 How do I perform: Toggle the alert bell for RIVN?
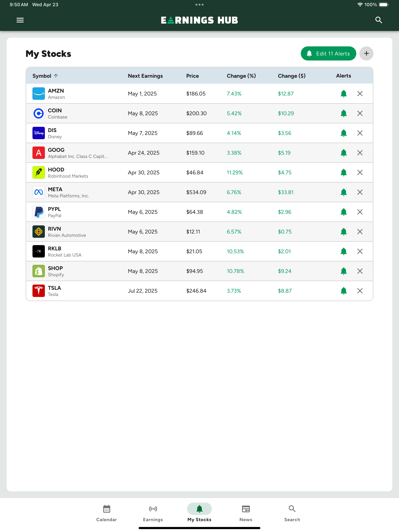(344, 232)
